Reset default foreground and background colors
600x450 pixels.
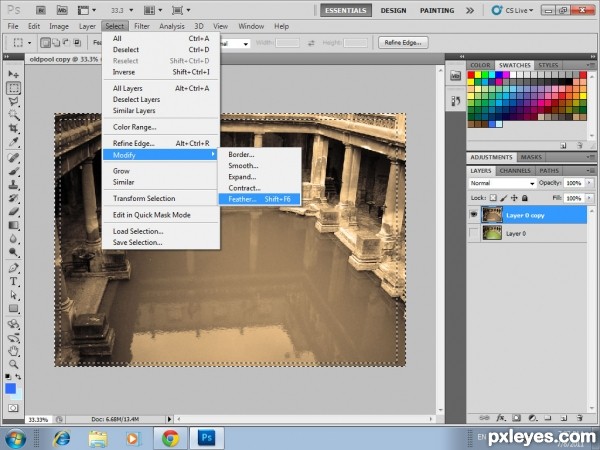click(x=8, y=377)
